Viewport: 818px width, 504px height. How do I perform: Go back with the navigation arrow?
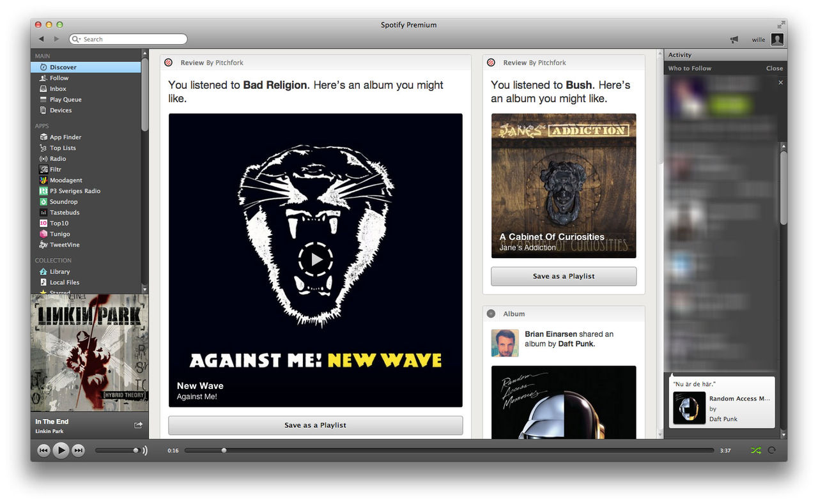coord(42,39)
